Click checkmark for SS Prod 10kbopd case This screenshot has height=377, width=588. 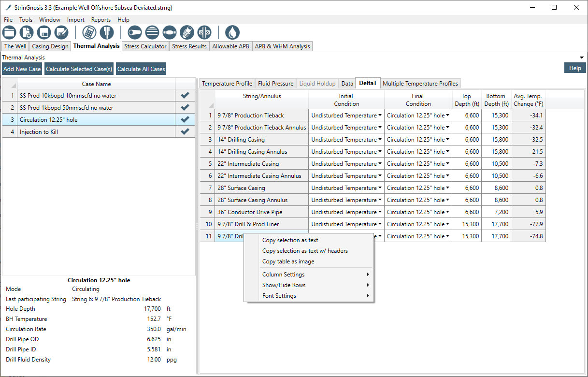point(185,96)
